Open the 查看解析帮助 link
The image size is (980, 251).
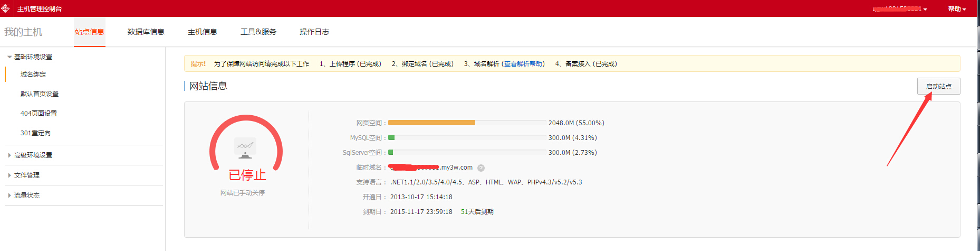(523, 64)
